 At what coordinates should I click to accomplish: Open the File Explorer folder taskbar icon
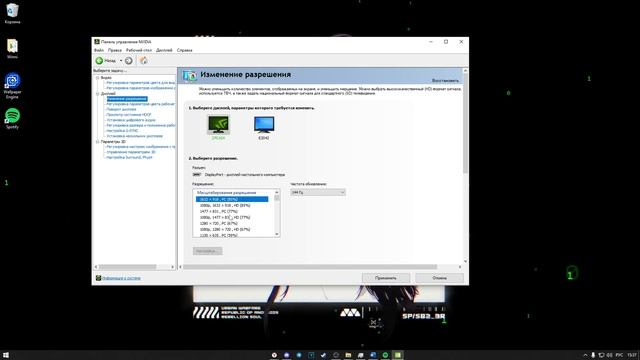348,355
